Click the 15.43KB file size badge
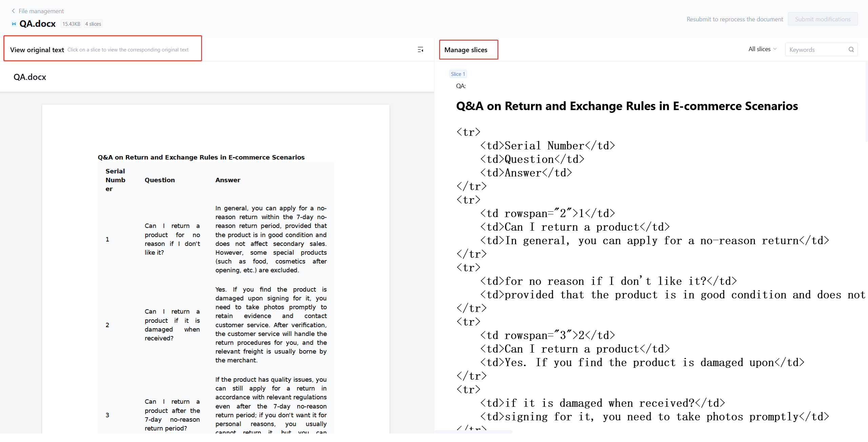 71,24
